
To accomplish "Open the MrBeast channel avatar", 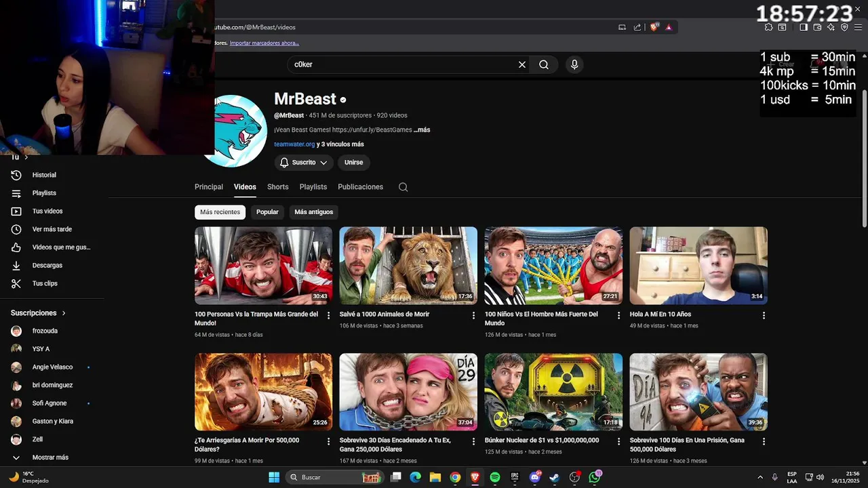I will click(x=235, y=131).
